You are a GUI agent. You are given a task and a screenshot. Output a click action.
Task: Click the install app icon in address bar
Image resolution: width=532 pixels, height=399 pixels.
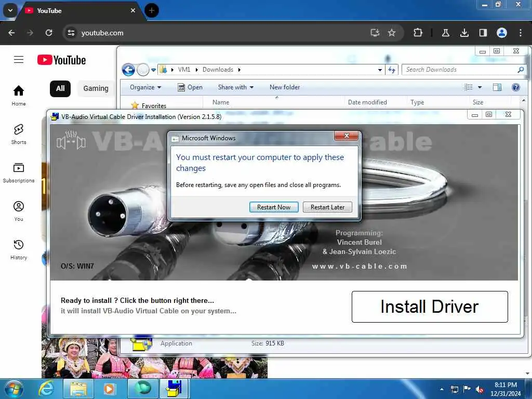point(375,33)
